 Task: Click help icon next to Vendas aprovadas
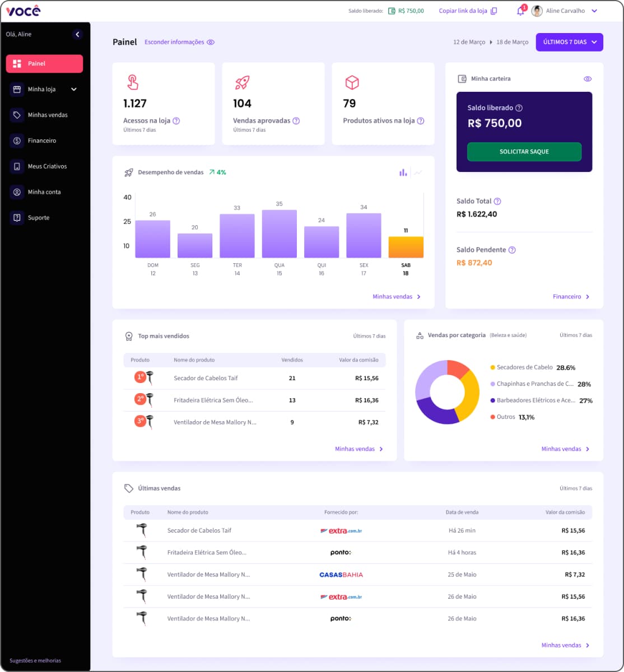296,121
